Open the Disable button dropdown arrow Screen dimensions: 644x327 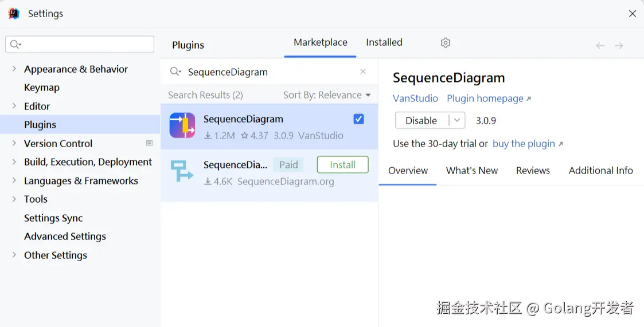click(x=457, y=120)
